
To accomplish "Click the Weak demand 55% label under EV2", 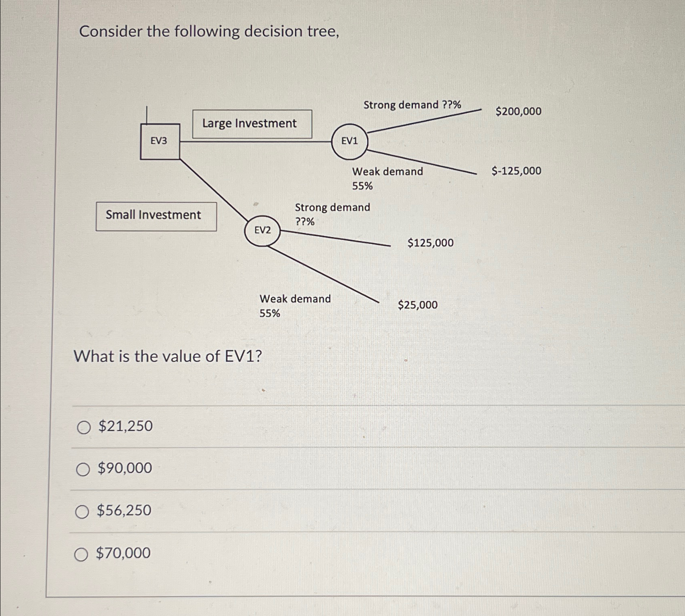I will pos(296,305).
